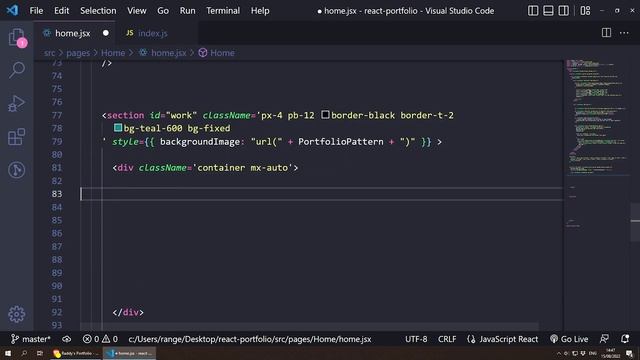
Task: Open the Search view in activity bar
Action: (16, 70)
